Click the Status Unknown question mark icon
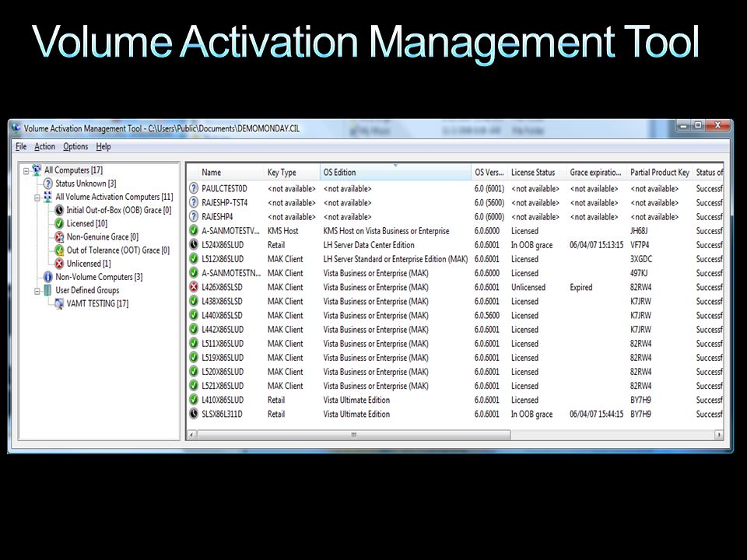 click(x=47, y=184)
